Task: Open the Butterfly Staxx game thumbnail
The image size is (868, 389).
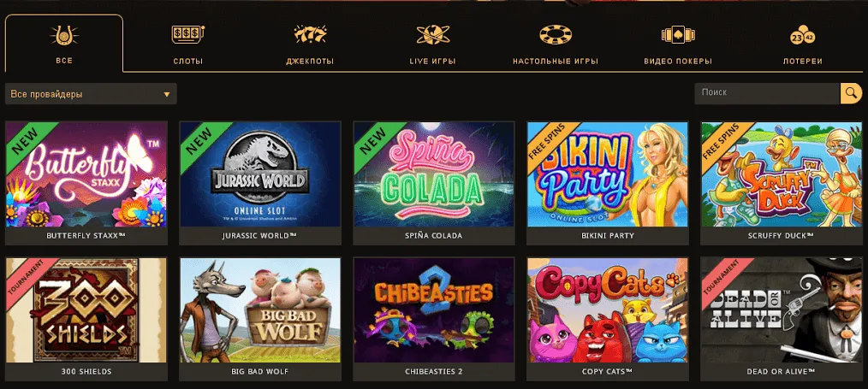Action: click(x=86, y=174)
